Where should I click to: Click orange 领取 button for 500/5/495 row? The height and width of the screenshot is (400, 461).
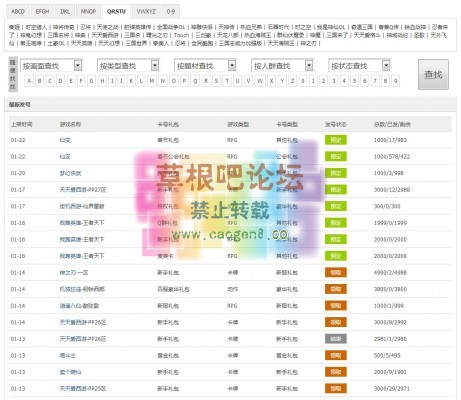click(x=336, y=356)
